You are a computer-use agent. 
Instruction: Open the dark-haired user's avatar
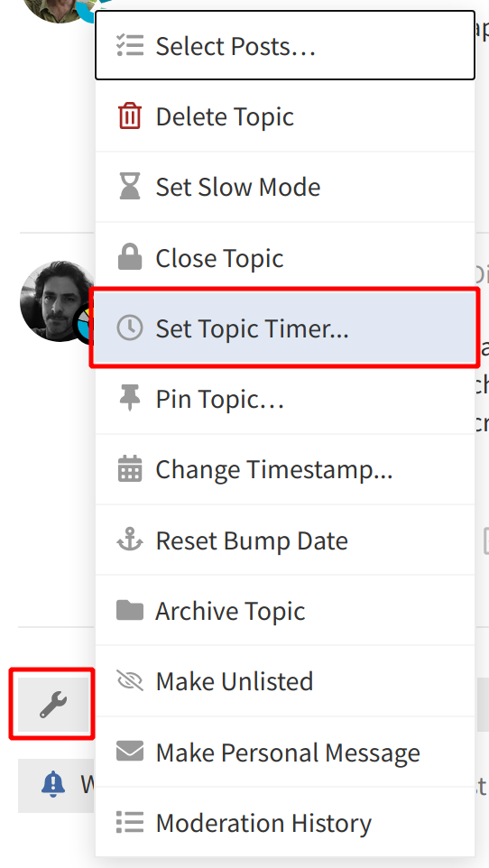tap(60, 302)
